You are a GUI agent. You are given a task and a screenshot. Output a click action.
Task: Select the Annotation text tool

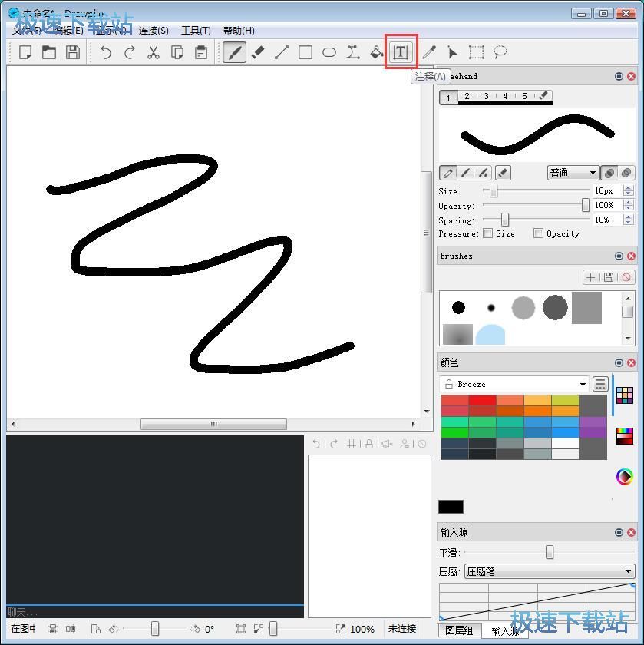click(x=400, y=52)
